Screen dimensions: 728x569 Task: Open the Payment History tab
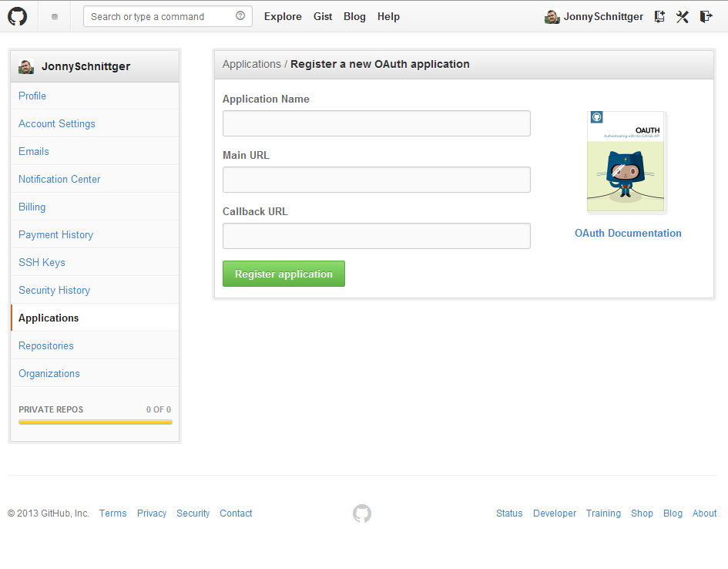(x=95, y=234)
